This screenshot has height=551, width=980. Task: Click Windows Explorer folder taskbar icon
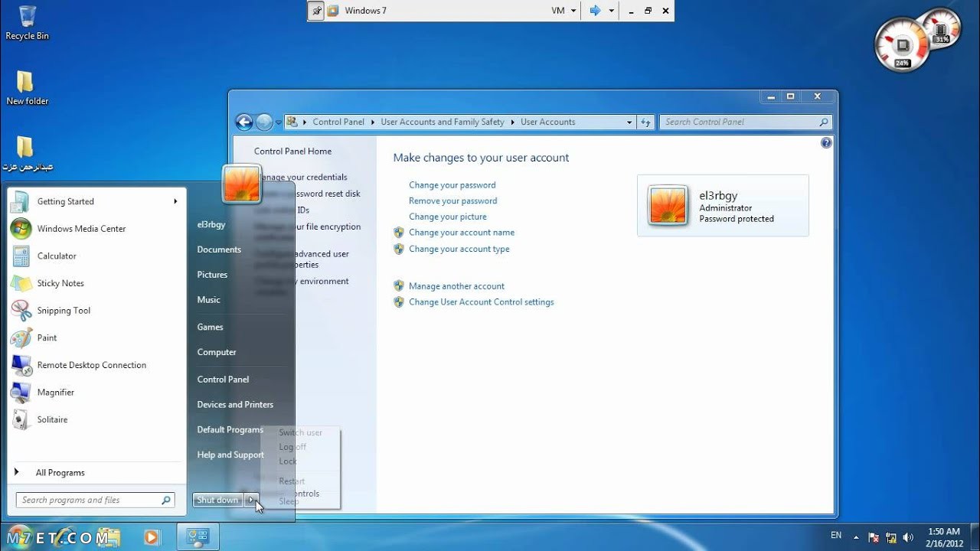[108, 537]
